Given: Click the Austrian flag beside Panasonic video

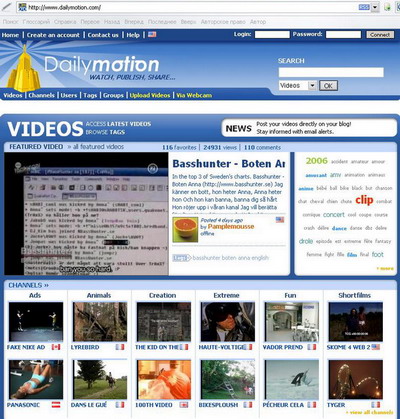Looking at the screenshot, I should point(56,405).
